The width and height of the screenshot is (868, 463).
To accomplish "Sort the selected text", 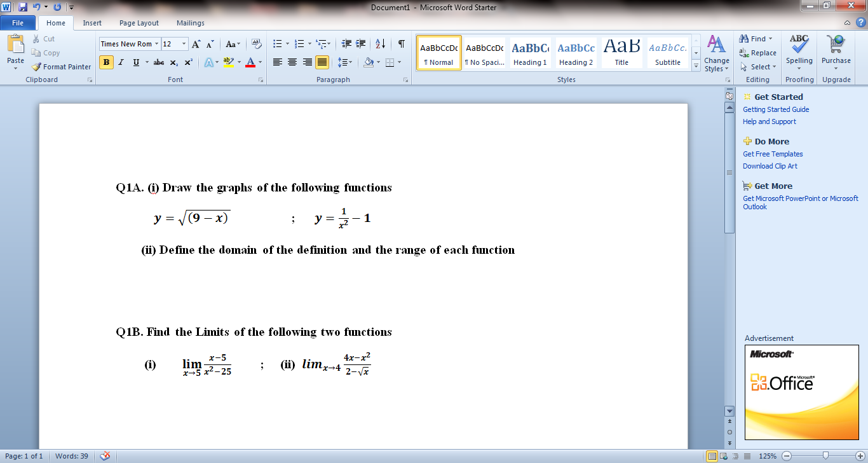I will (380, 45).
